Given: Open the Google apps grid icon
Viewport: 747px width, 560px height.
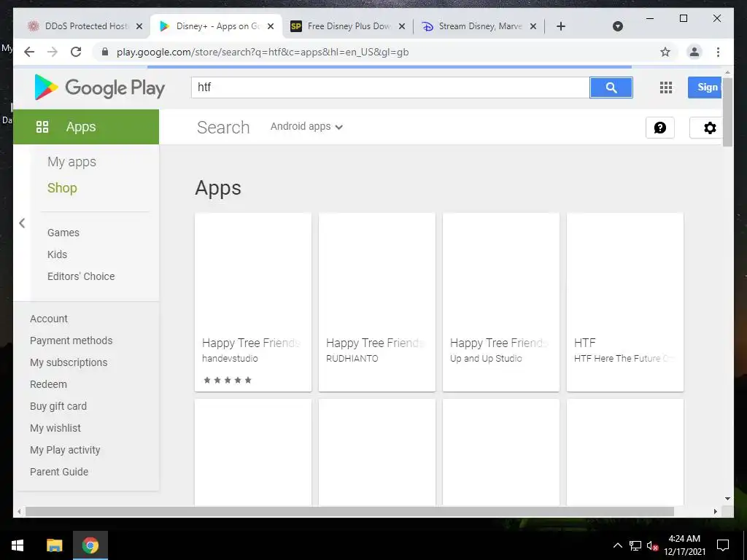Looking at the screenshot, I should [x=665, y=87].
